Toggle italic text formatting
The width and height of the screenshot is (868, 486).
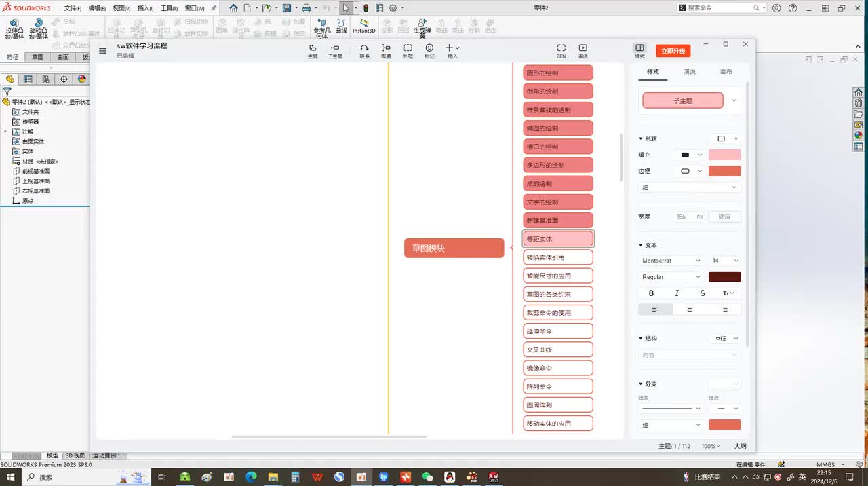click(x=677, y=293)
